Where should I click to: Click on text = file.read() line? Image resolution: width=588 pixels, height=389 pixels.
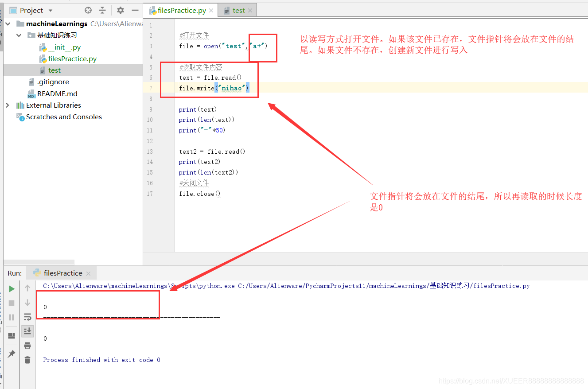click(210, 78)
